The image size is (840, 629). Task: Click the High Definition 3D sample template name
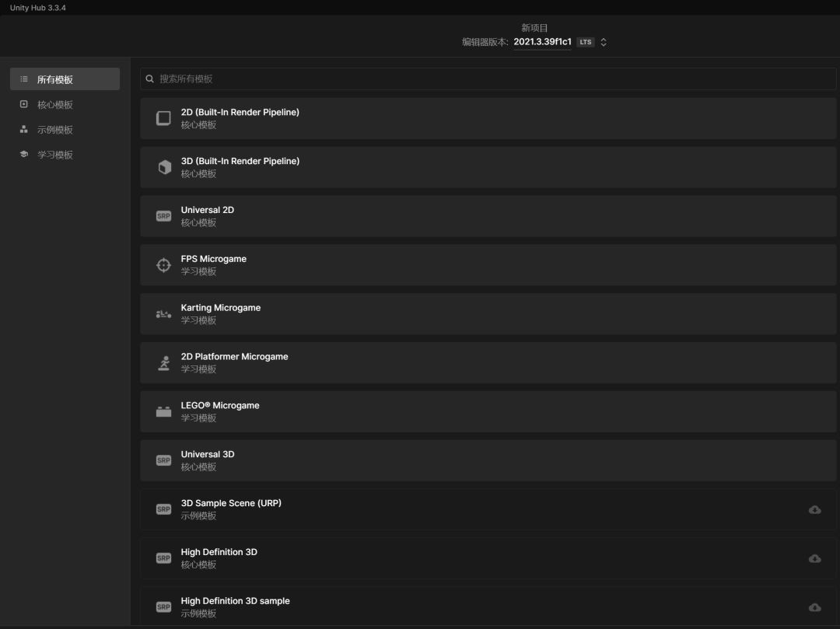235,601
